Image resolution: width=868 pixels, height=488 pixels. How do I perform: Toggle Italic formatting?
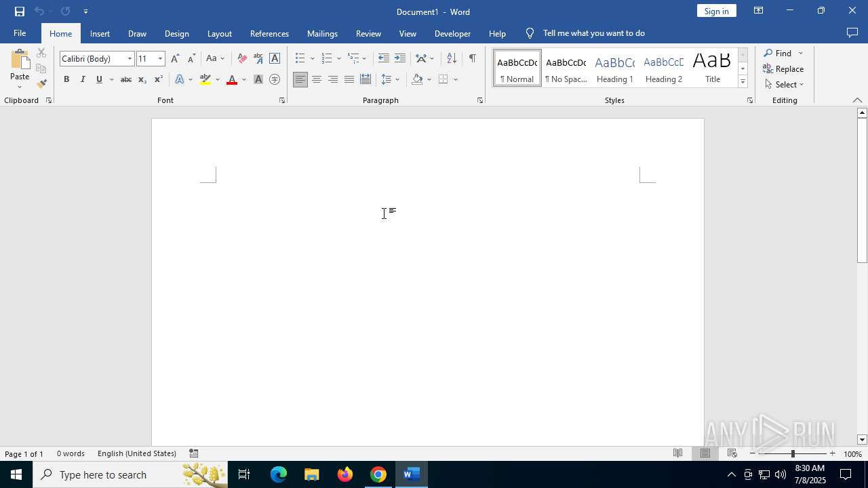click(83, 79)
